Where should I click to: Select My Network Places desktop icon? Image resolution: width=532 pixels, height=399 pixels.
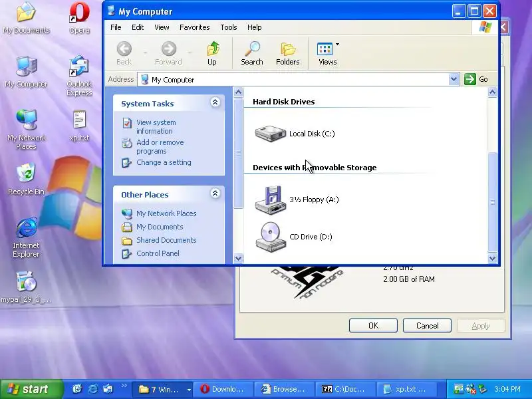click(26, 130)
